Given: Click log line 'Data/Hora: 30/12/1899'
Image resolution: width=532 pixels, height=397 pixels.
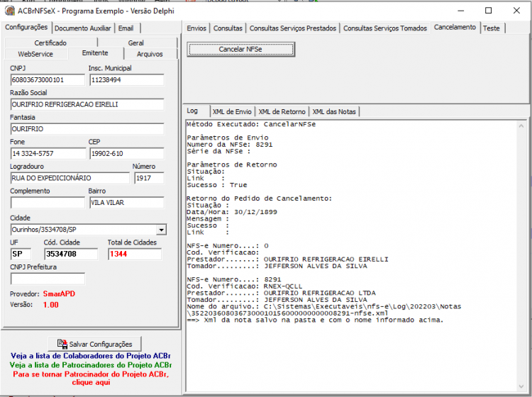Looking at the screenshot, I should click(232, 212).
